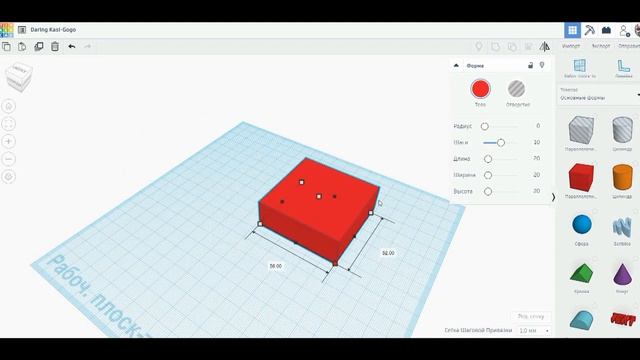Pick the blue sphere shape
Viewport: 640px width, 360px height.
[x=582, y=224]
